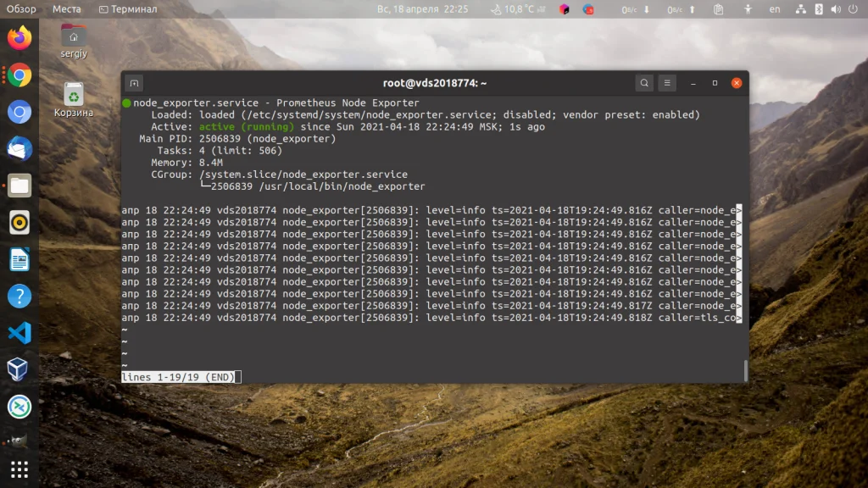868x488 pixels.
Task: Open the clipboard indicator in the top bar
Action: tap(719, 8)
